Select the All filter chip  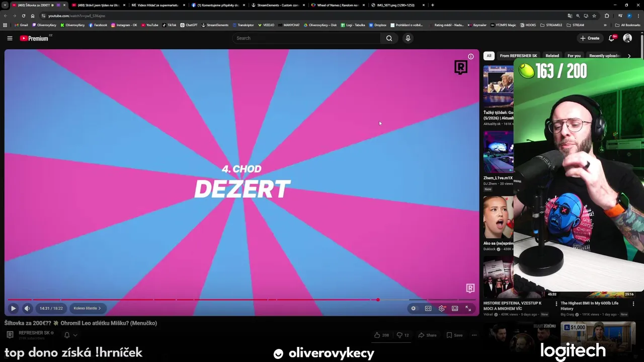click(x=489, y=56)
